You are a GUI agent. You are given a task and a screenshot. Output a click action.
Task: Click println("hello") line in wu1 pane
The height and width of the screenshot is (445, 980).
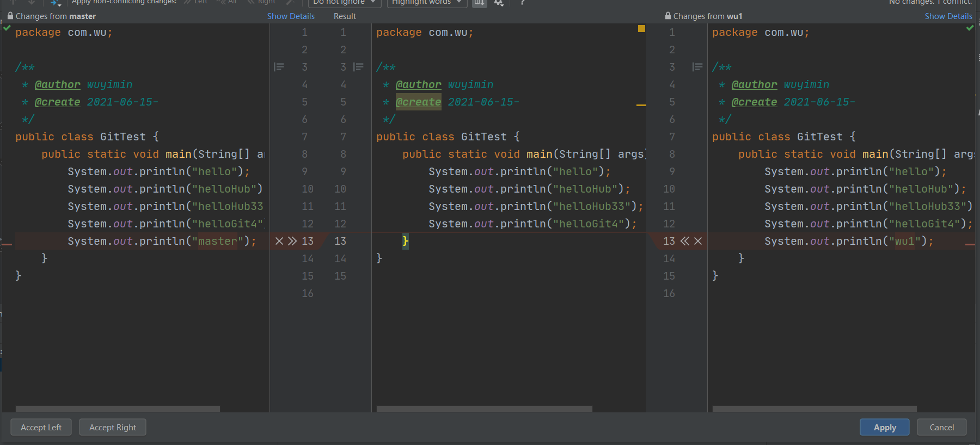click(855, 171)
